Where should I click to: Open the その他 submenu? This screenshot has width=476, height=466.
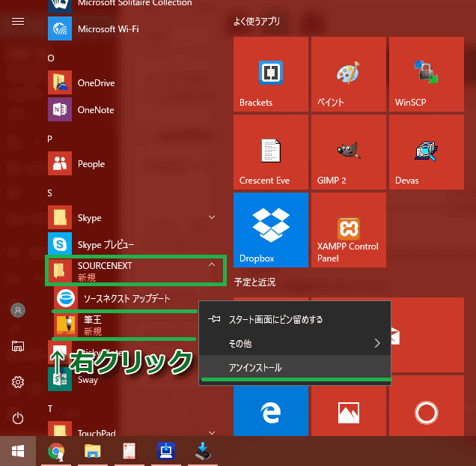tap(295, 343)
